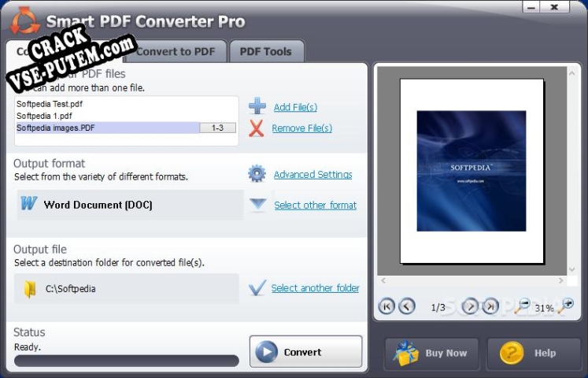Click the yellow folder icon next to C:\Softpedia
Screen dimensions: 588x378
(x=30, y=289)
